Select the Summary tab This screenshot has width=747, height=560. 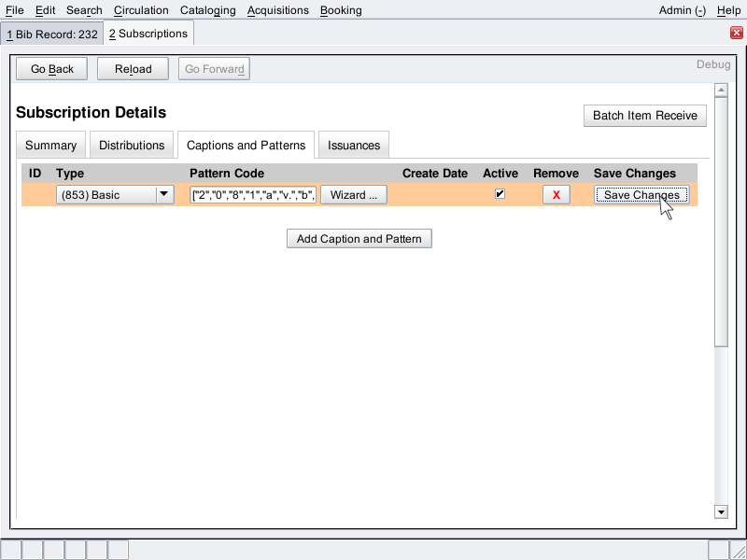coord(51,146)
